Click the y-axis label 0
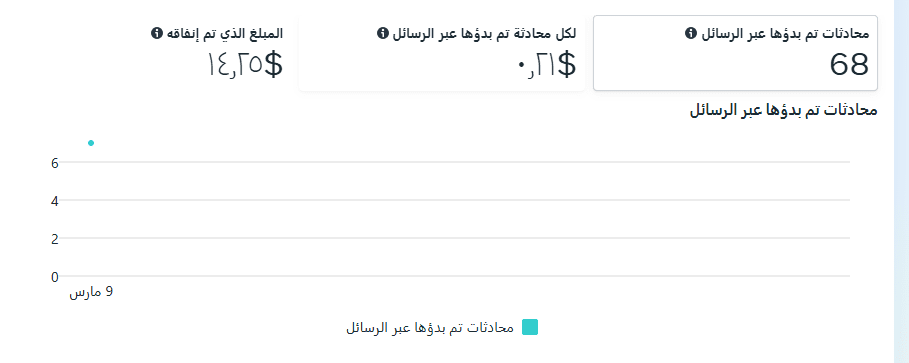This screenshot has width=909, height=363. pos(55,277)
